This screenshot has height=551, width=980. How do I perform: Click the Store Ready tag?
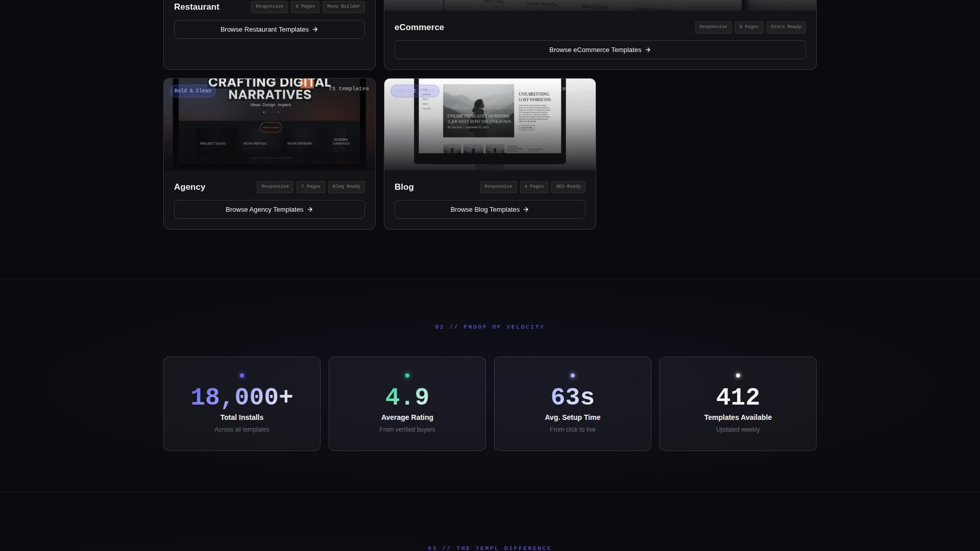pos(786,27)
